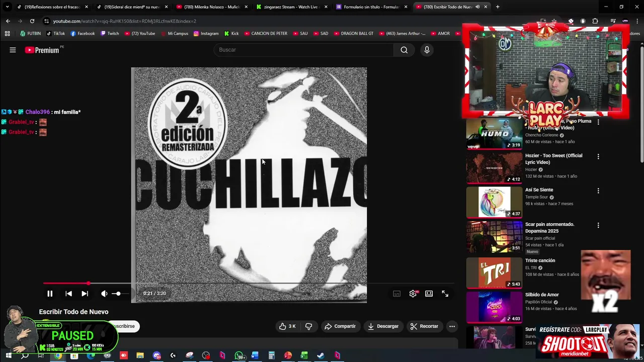Viewport: 644px width, 362px height.
Task: Close the zingaraez Stream tab
Action: click(326, 7)
